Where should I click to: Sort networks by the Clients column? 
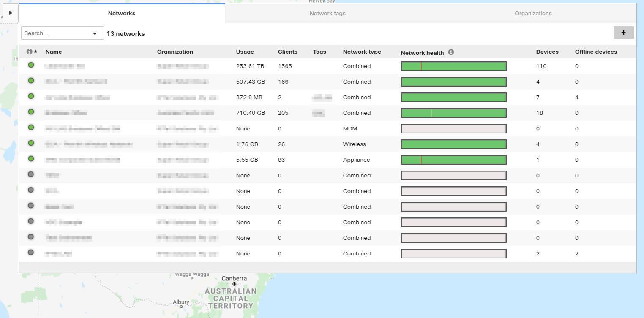pos(287,52)
